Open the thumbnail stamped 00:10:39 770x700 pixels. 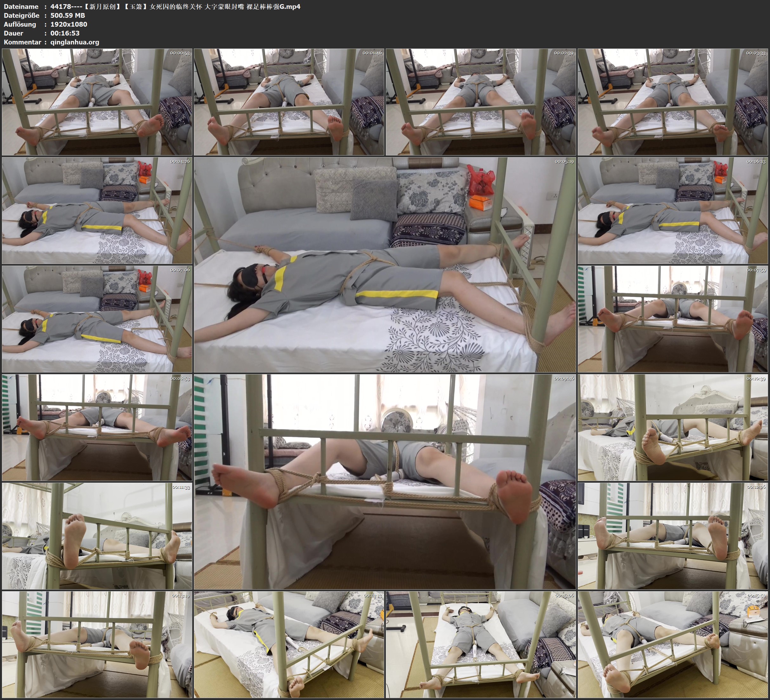[x=673, y=427]
